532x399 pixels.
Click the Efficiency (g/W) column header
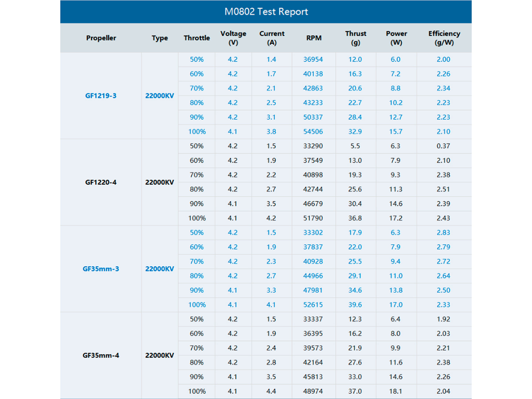tap(444, 38)
